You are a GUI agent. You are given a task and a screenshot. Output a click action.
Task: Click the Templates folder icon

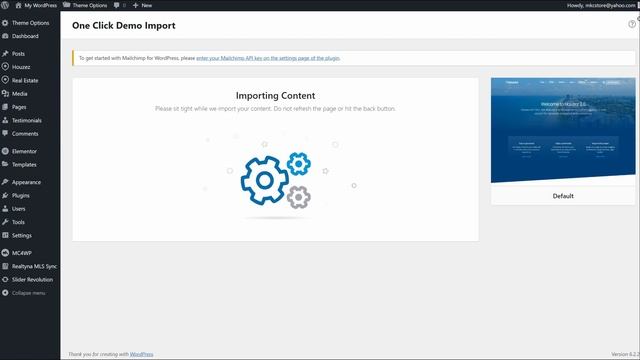(5, 164)
